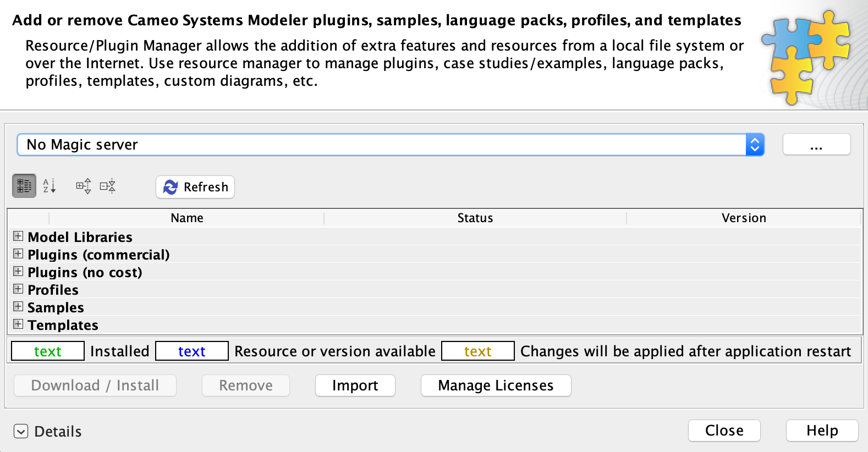The height and width of the screenshot is (452, 868).
Task: Click the green Installed legend swatch
Action: 48,351
